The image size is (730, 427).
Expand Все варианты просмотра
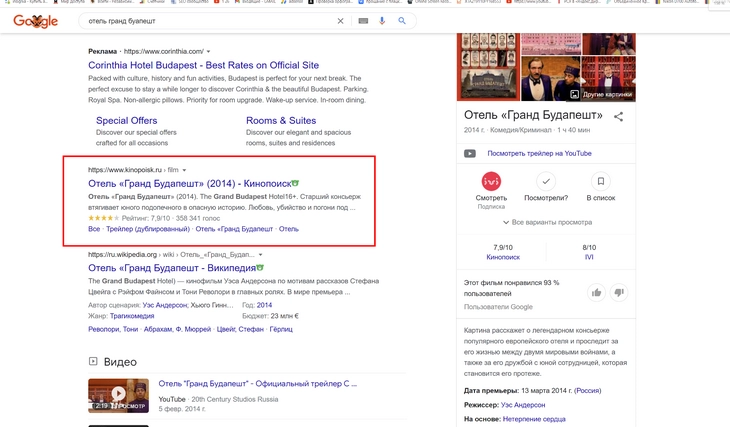coord(547,223)
